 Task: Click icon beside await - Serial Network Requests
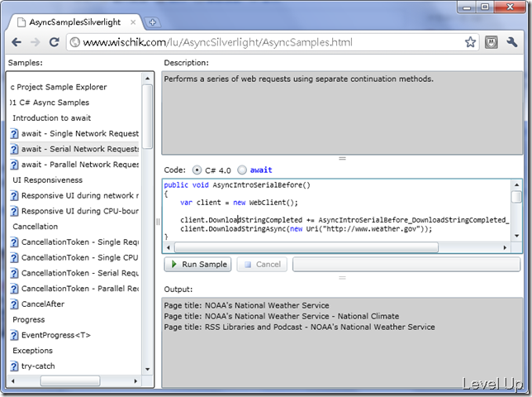pyautogui.click(x=14, y=150)
